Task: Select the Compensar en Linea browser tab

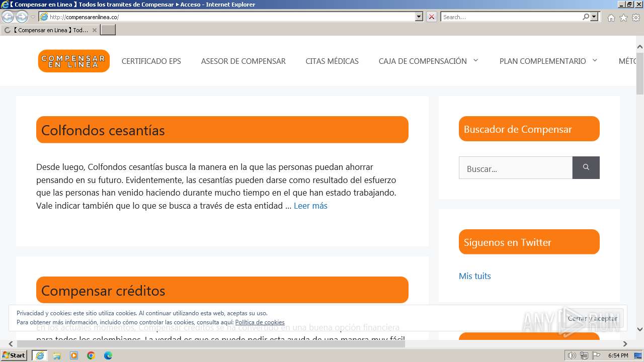Action: coord(49,30)
